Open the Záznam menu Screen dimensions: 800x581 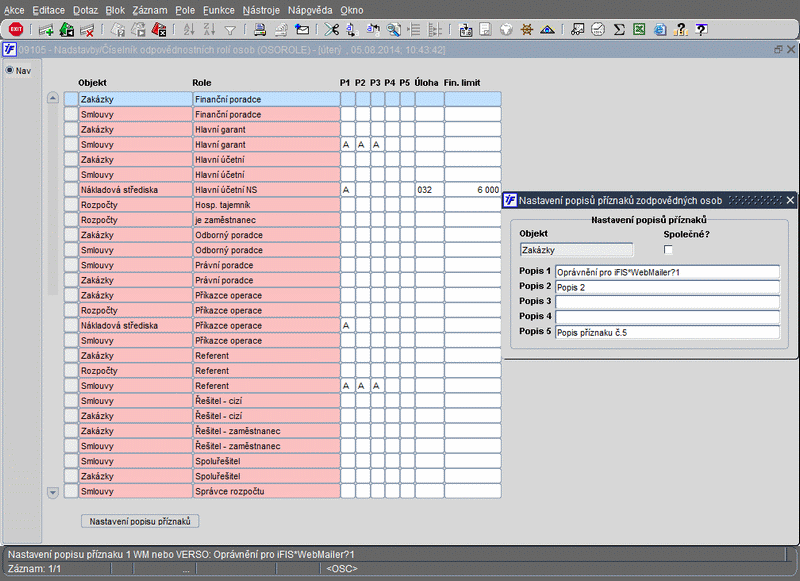coord(150,10)
